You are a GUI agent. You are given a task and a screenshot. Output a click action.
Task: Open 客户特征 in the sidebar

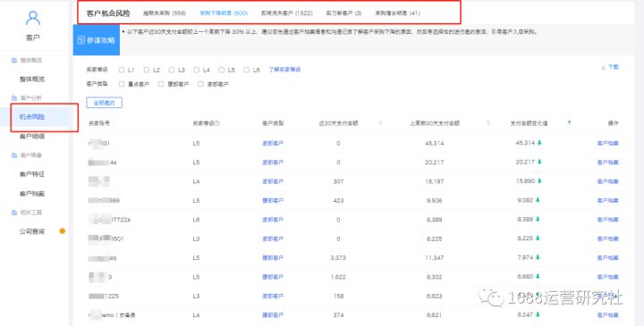32,174
